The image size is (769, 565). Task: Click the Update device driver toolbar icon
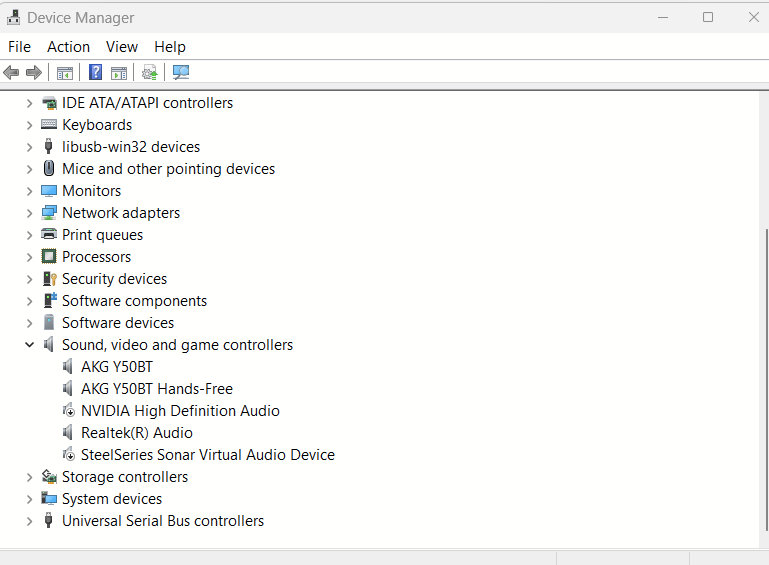[x=150, y=72]
